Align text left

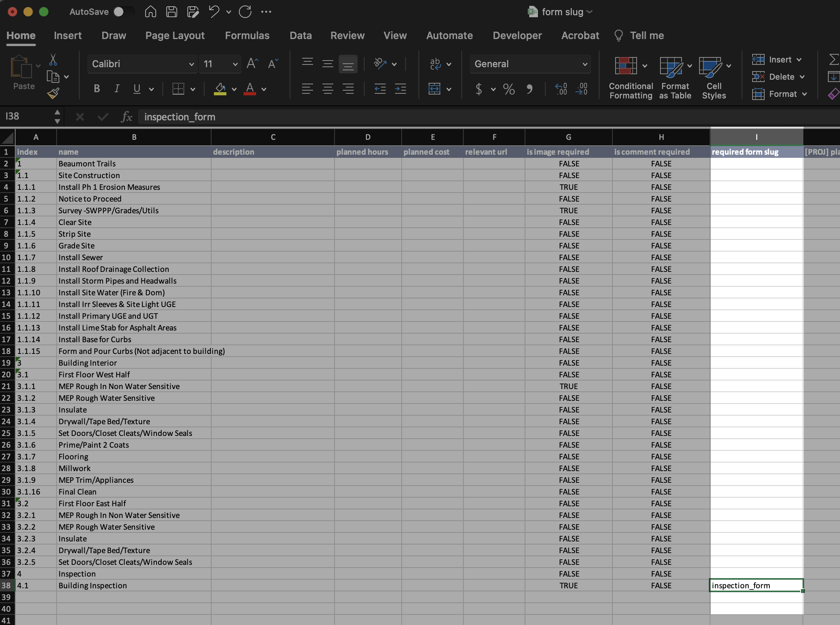(x=308, y=89)
